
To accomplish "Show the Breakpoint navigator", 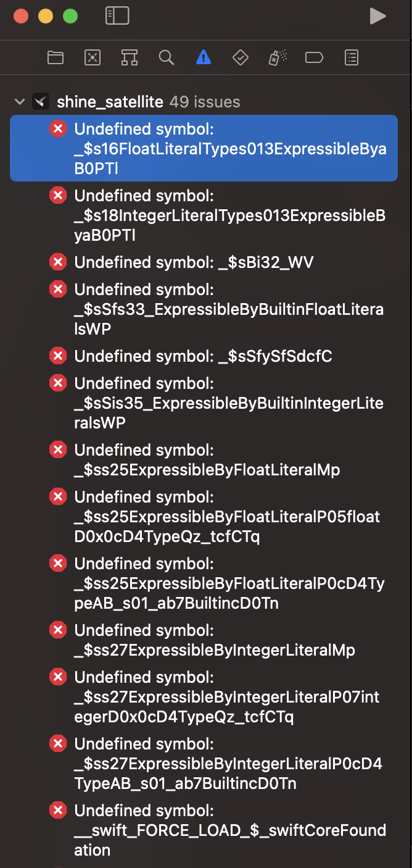I will click(314, 58).
